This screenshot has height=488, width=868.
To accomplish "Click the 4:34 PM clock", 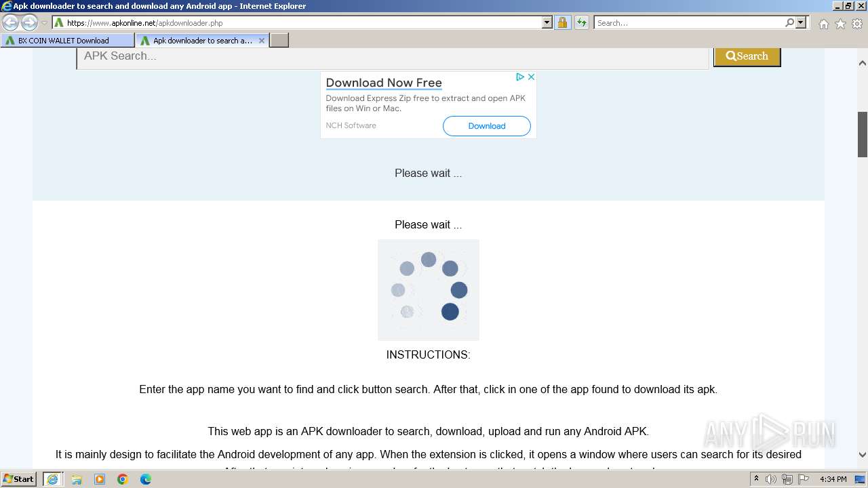I will pos(833,479).
